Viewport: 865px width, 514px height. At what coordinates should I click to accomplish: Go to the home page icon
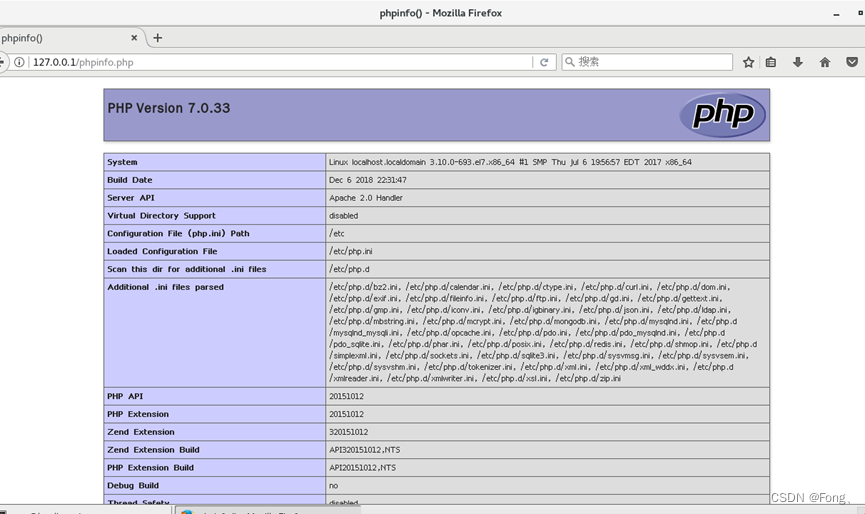click(825, 62)
